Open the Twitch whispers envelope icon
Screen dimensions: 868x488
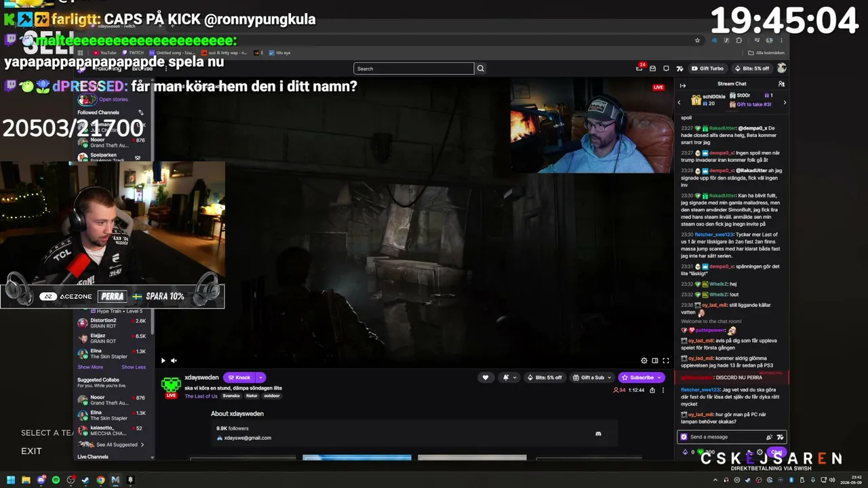[x=652, y=68]
